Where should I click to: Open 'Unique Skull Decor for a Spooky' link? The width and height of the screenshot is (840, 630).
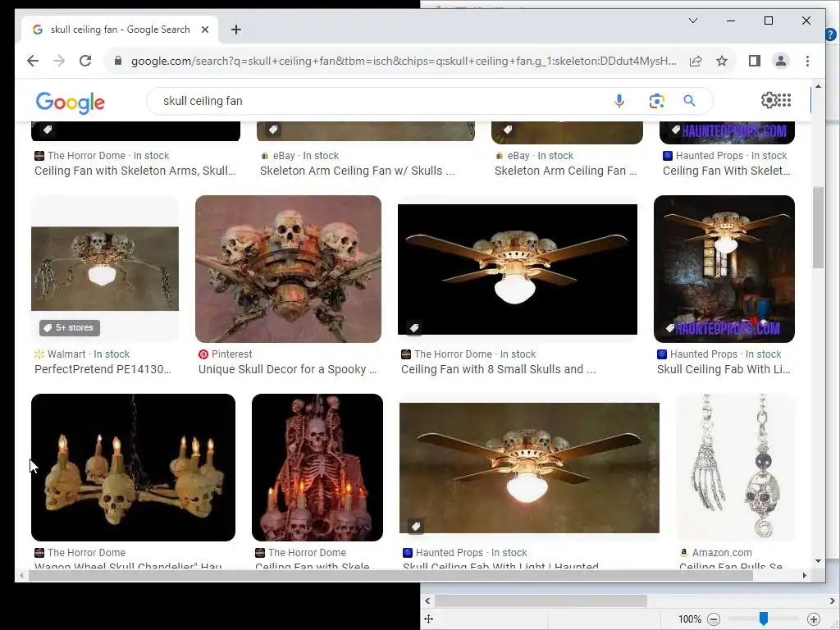click(288, 369)
